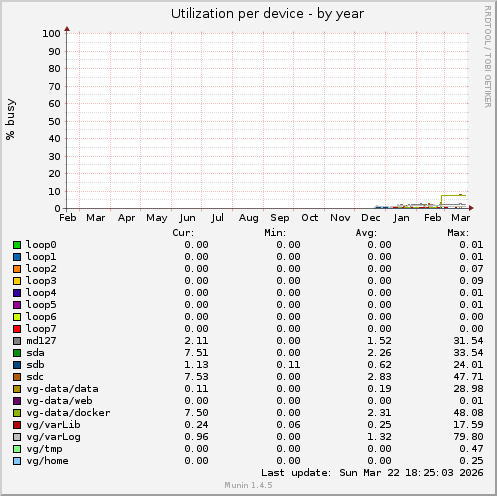Click the Avg: column header
Screen dimensions: 497x496
point(366,233)
